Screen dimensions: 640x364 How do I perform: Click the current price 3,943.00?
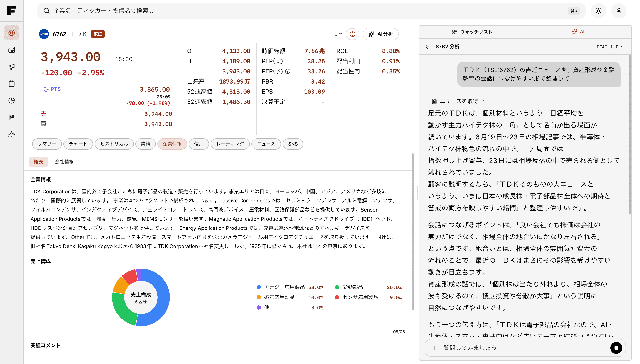70,57
